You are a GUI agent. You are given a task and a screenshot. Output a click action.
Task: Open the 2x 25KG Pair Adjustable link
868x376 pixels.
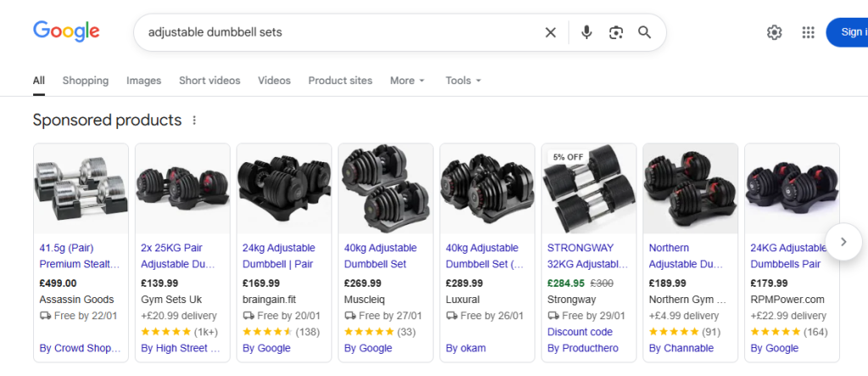(x=178, y=255)
